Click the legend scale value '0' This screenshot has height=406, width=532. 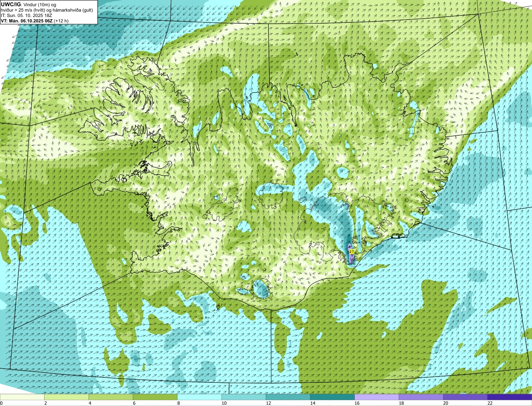pos(1,403)
